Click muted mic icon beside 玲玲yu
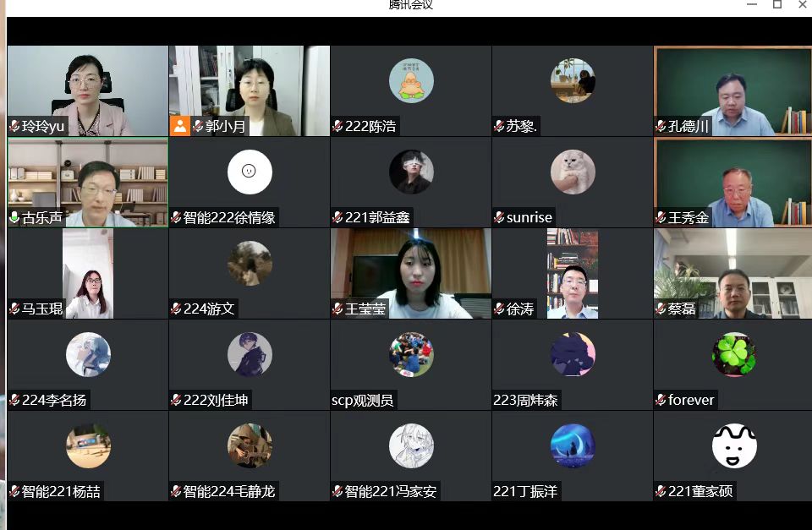The image size is (812, 530). [x=14, y=126]
